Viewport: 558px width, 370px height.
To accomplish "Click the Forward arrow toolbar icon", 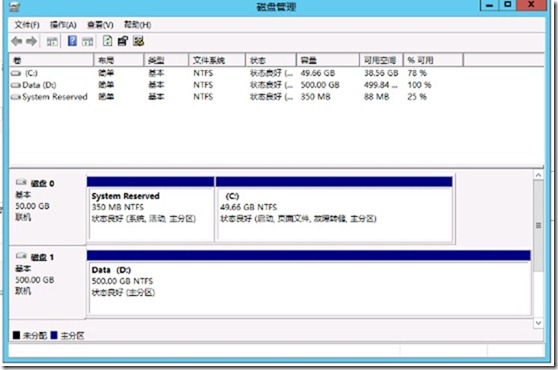I will (32, 41).
